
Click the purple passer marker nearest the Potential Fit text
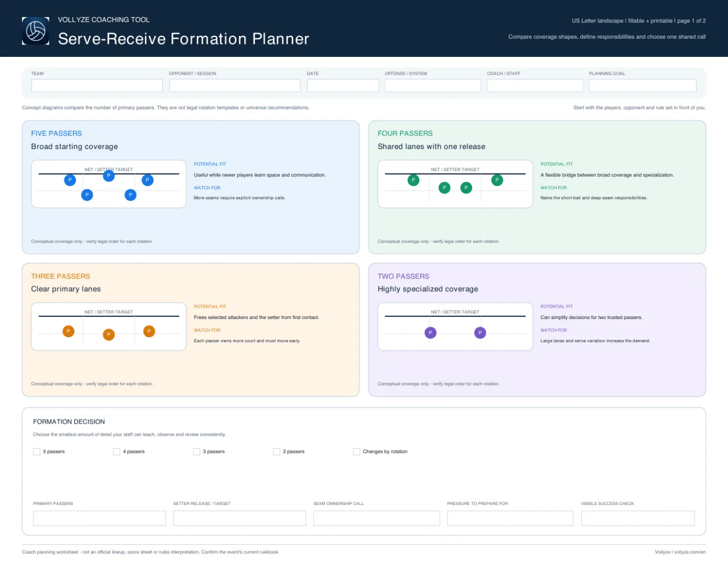[x=480, y=333]
